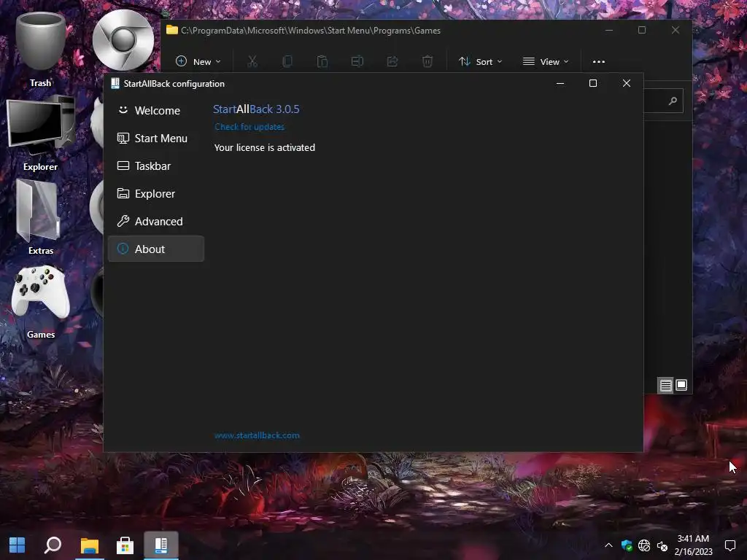Select the chrome-style browser desktop icon
Viewport: 747px width, 560px height.
[123, 40]
